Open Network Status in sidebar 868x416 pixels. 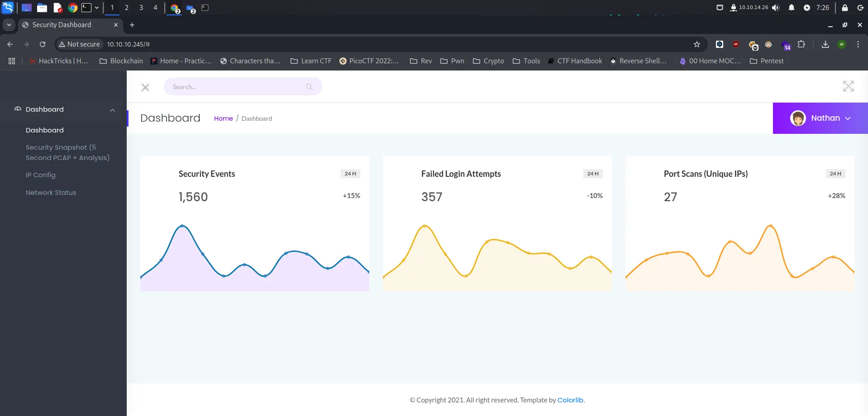click(x=51, y=193)
